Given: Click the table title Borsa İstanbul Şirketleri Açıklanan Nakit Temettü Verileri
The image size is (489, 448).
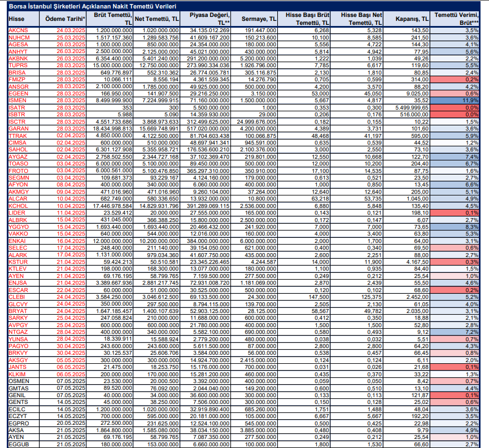Looking at the screenshot, I should (x=93, y=6).
